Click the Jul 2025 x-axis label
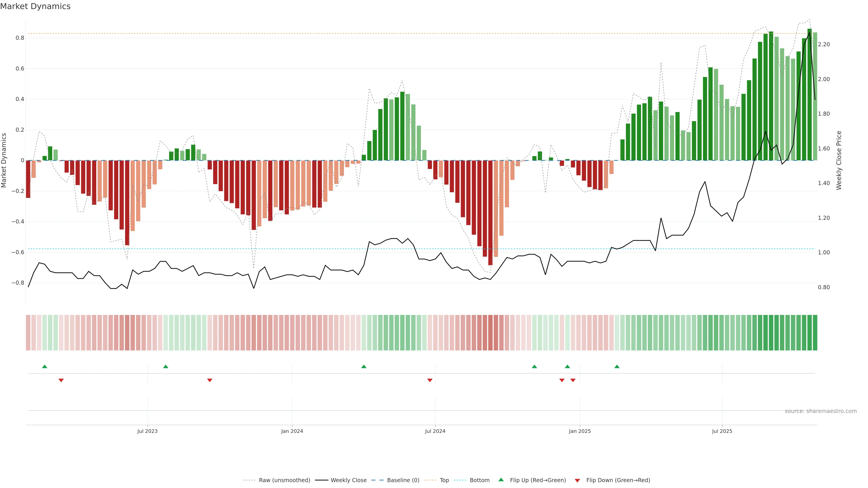Viewport: 868px width, 488px height. pyautogui.click(x=722, y=431)
